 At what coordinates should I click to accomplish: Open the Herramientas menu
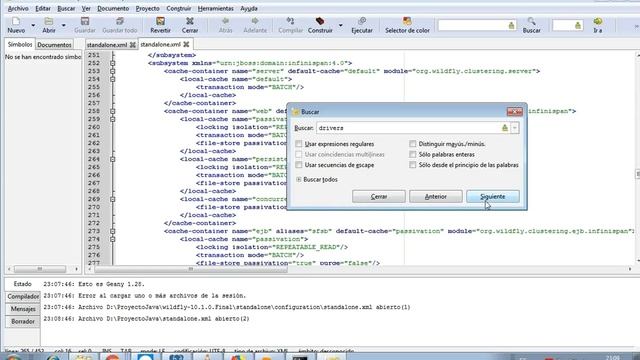(216, 8)
